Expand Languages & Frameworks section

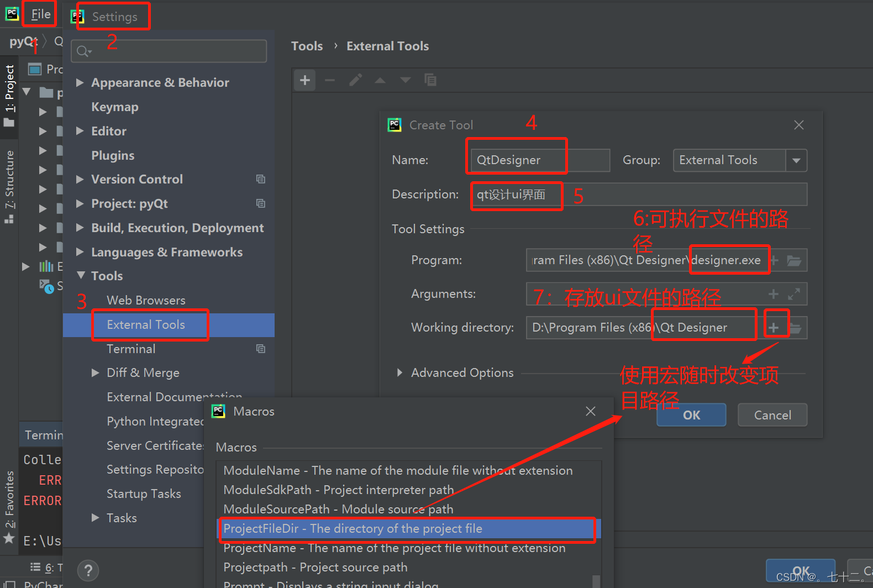pyautogui.click(x=80, y=252)
